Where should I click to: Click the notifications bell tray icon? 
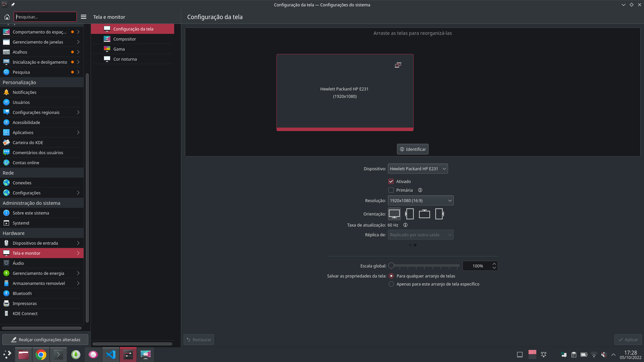pyautogui.click(x=544, y=355)
